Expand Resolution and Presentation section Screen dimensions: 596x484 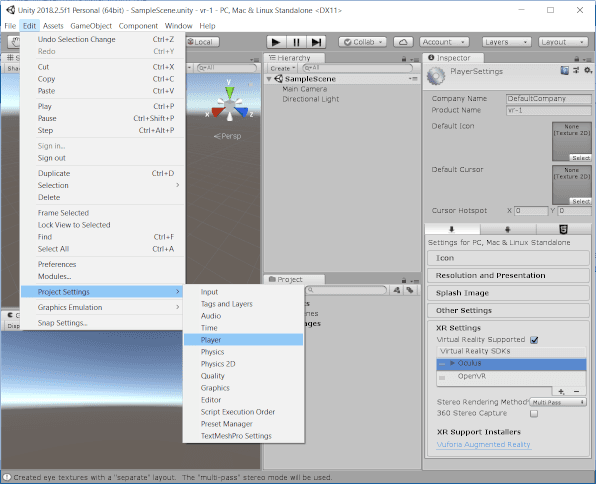pos(508,275)
